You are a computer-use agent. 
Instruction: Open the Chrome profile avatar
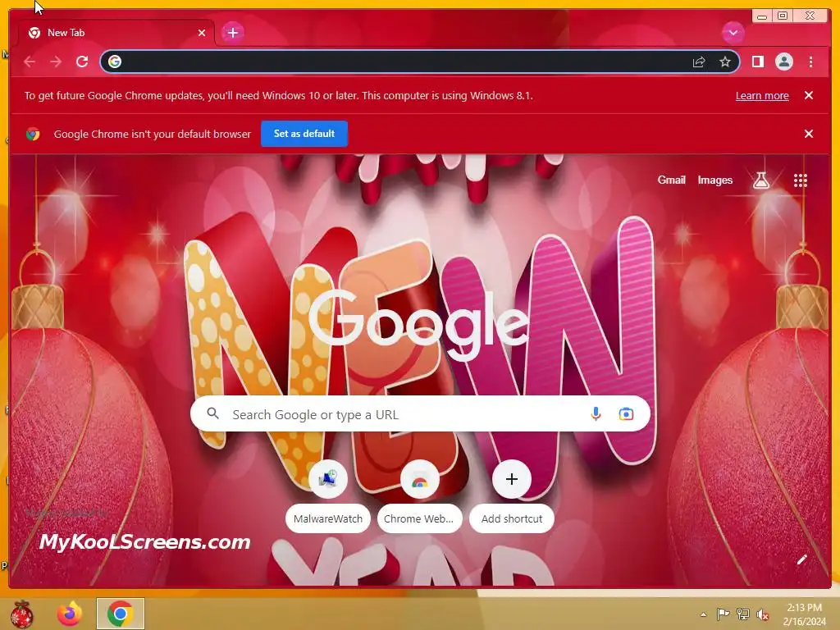coord(783,62)
